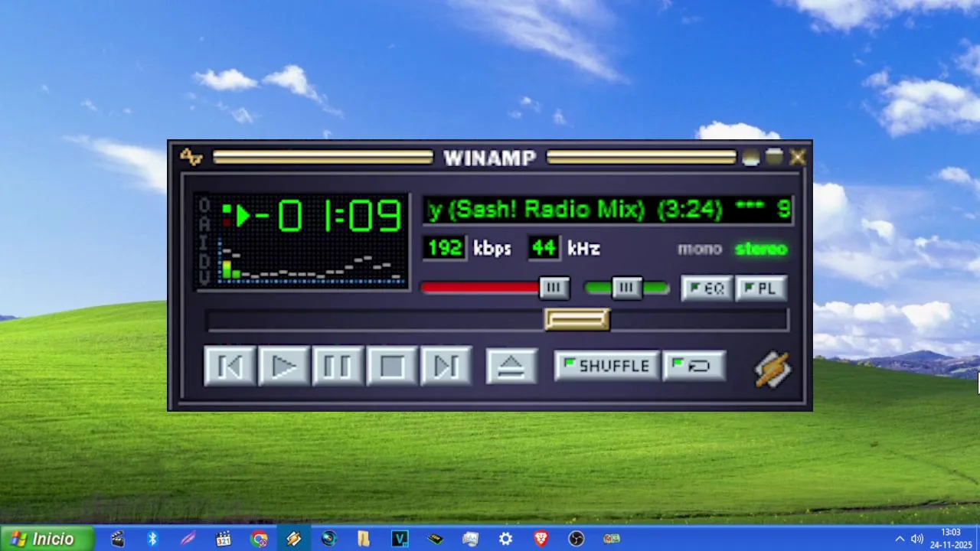Open Bluetooth from the taskbar
The image size is (980, 551).
click(x=152, y=539)
